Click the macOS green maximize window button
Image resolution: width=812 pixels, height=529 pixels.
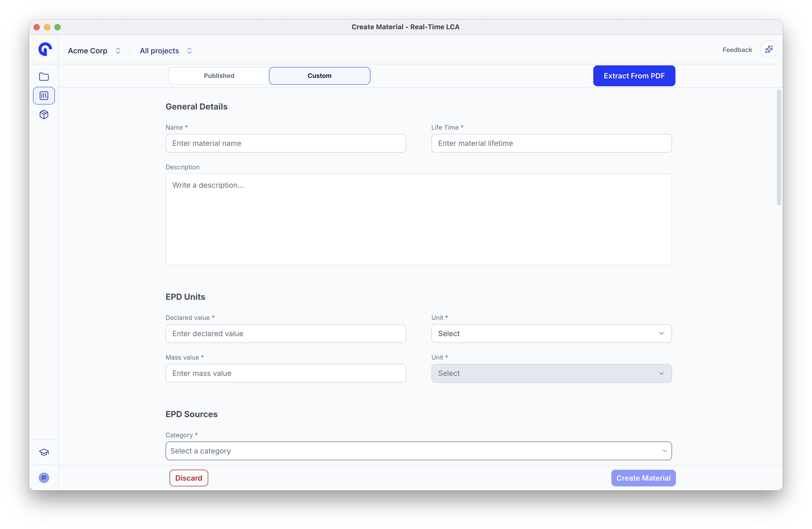point(58,27)
